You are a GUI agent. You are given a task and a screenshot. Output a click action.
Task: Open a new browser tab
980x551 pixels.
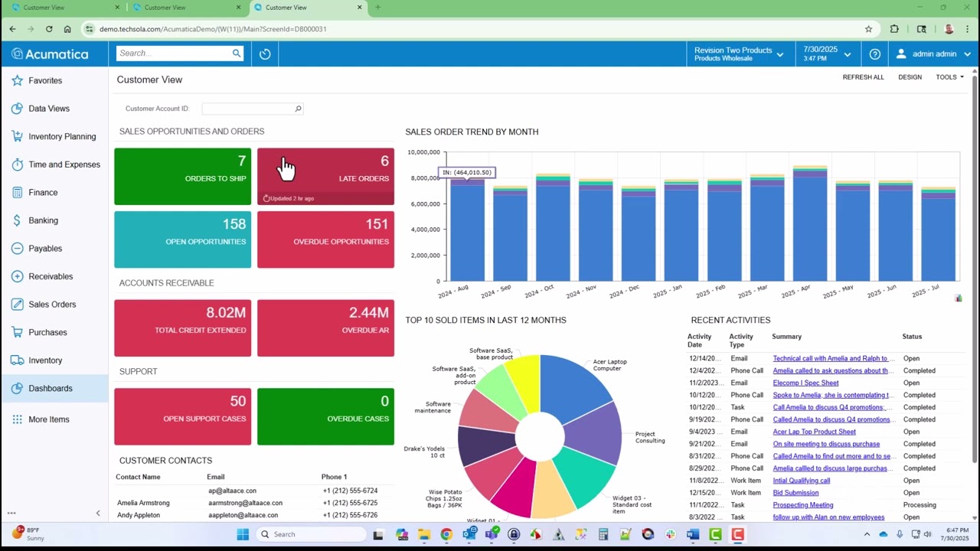[377, 8]
